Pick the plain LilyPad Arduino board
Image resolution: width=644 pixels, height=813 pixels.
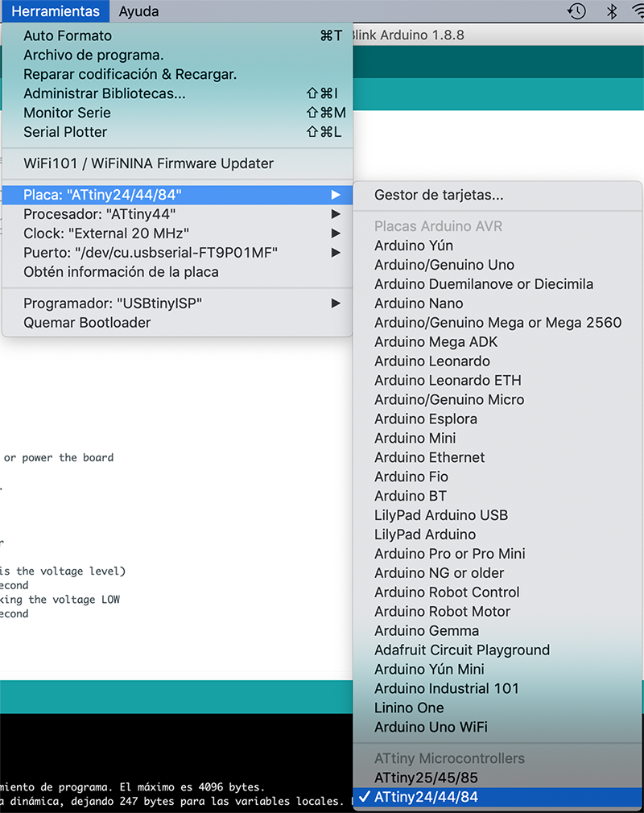497,534
